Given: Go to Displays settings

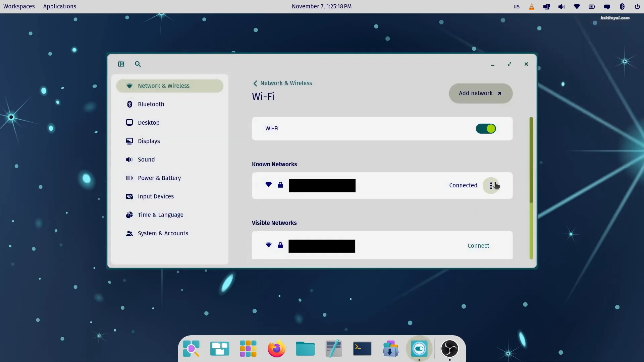Looking at the screenshot, I should [170, 141].
